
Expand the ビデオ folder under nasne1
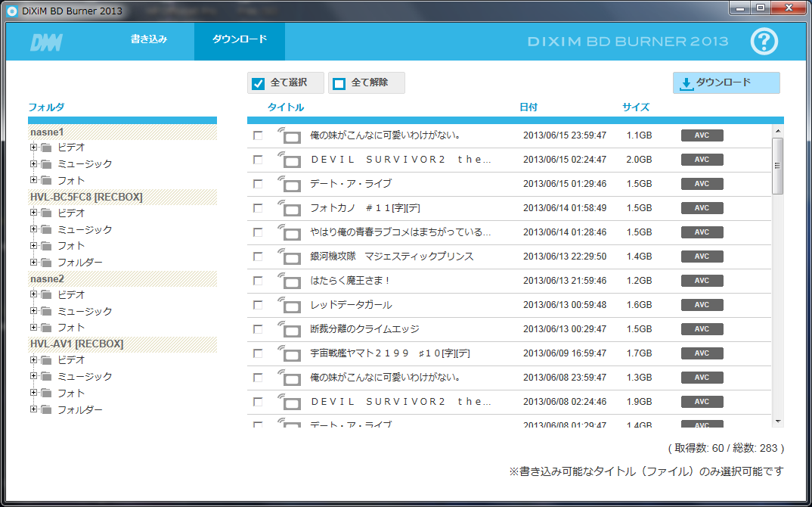(x=34, y=148)
